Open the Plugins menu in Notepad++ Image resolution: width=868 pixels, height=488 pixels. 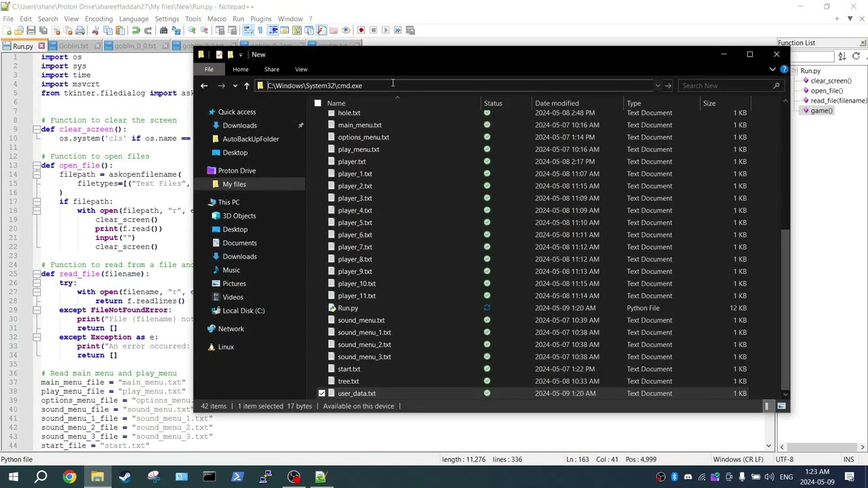pyautogui.click(x=260, y=18)
